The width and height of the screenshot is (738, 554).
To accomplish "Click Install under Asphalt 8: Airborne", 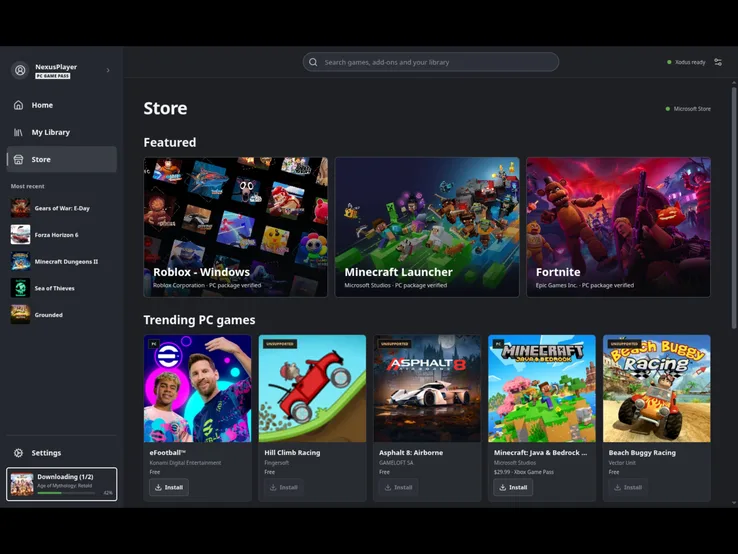I will coord(399,487).
